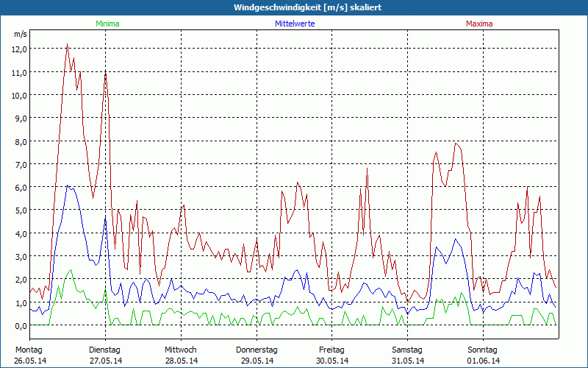Viewport: 588px width, 368px height.
Task: Click the 'm/s' unit label
Action: (21, 34)
